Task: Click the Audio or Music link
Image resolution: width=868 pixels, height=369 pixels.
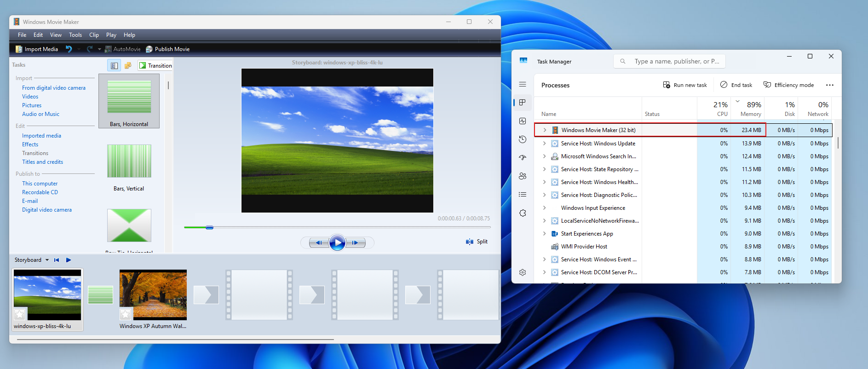Action: (x=40, y=114)
